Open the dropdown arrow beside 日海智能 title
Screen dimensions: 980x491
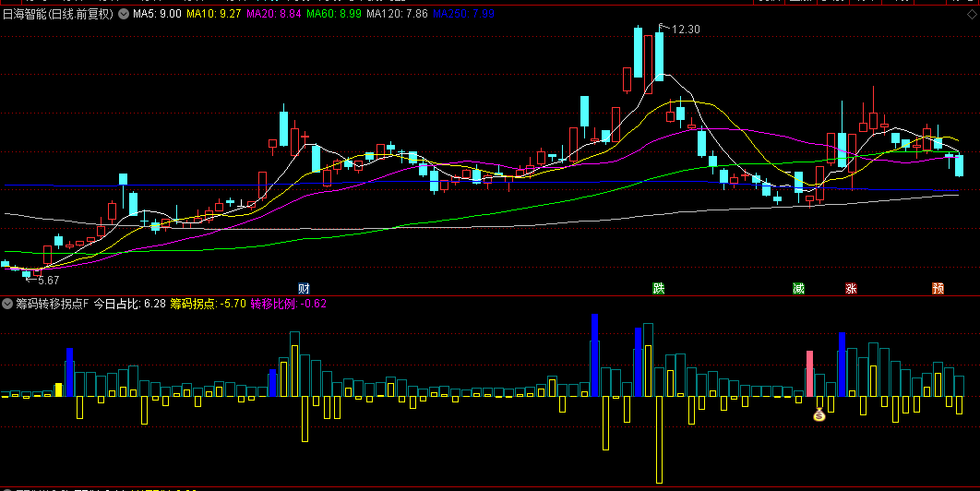click(123, 13)
